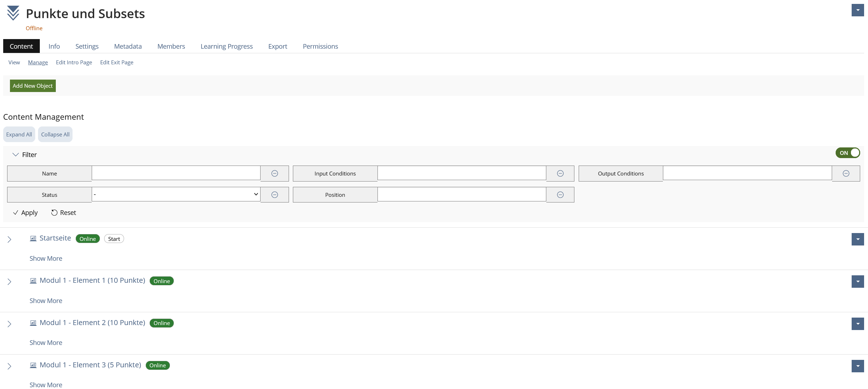This screenshot has width=868, height=389.
Task: Switch to the Learning Progress tab
Action: coord(226,46)
